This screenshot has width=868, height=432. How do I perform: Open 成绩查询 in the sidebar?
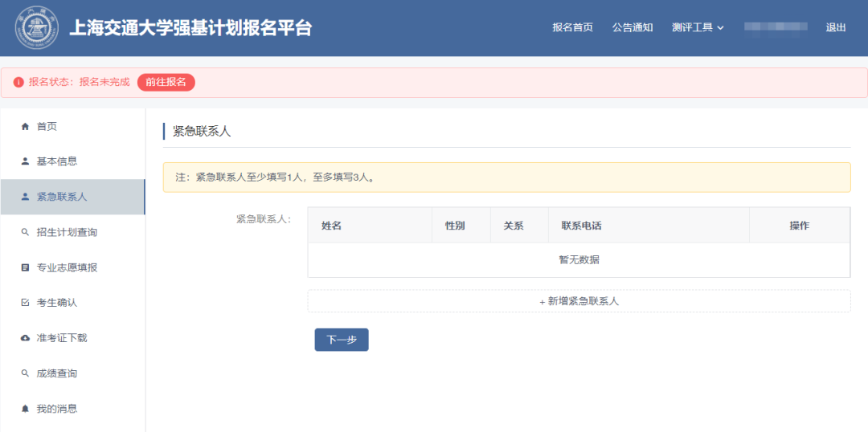[x=57, y=373]
